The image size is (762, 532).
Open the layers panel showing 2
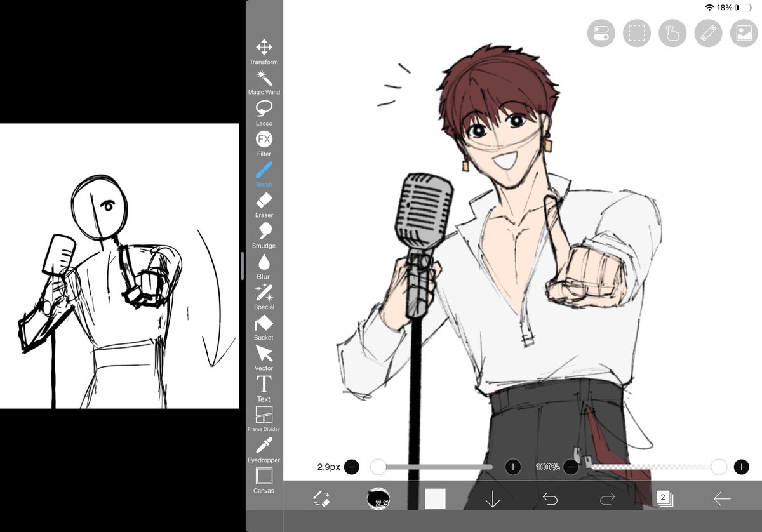click(664, 498)
